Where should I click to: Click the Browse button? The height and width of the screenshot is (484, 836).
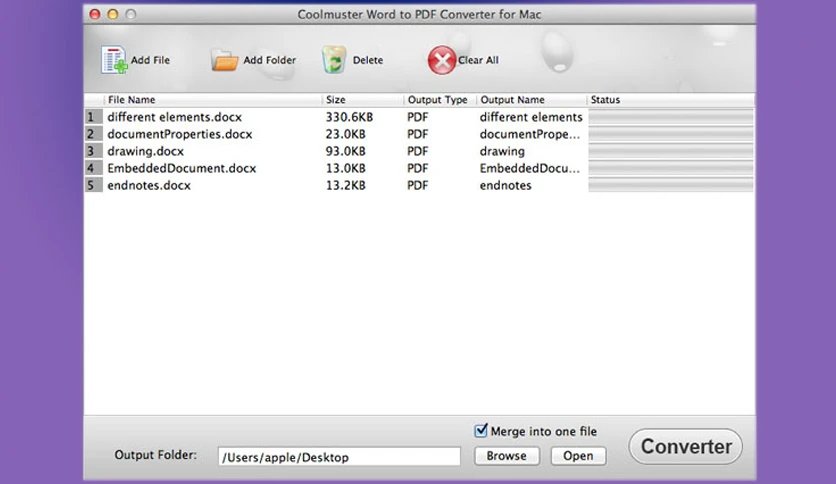[x=507, y=456]
